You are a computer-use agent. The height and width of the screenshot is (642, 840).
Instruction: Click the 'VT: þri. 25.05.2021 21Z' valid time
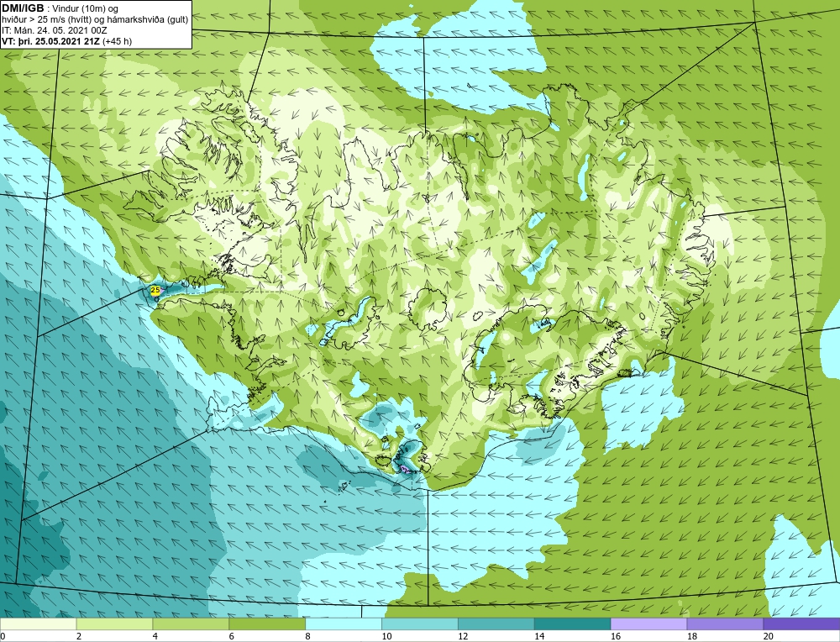tap(51, 40)
